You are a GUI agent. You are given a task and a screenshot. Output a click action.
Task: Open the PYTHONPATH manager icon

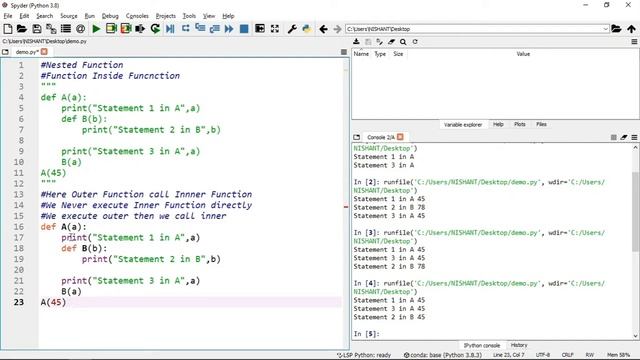pyautogui.click(x=307, y=29)
